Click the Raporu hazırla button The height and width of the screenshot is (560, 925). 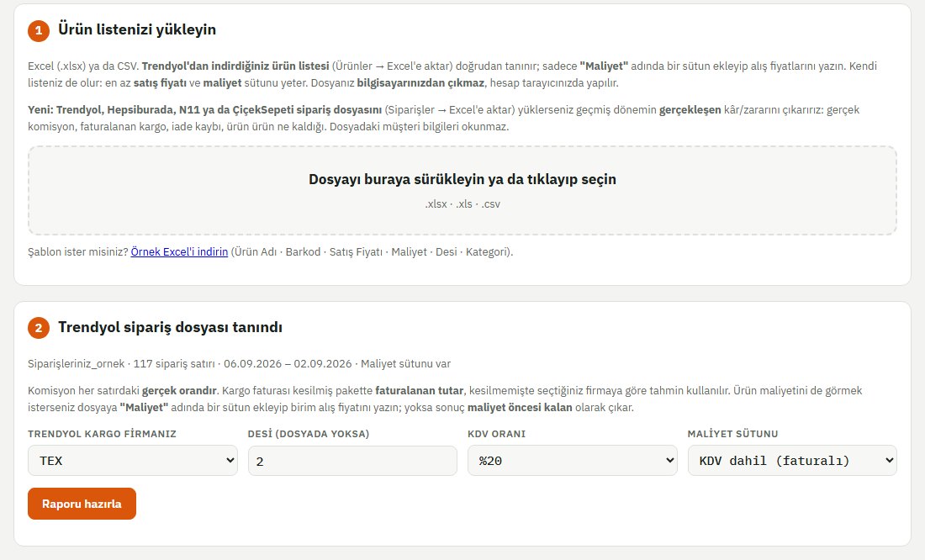click(82, 504)
